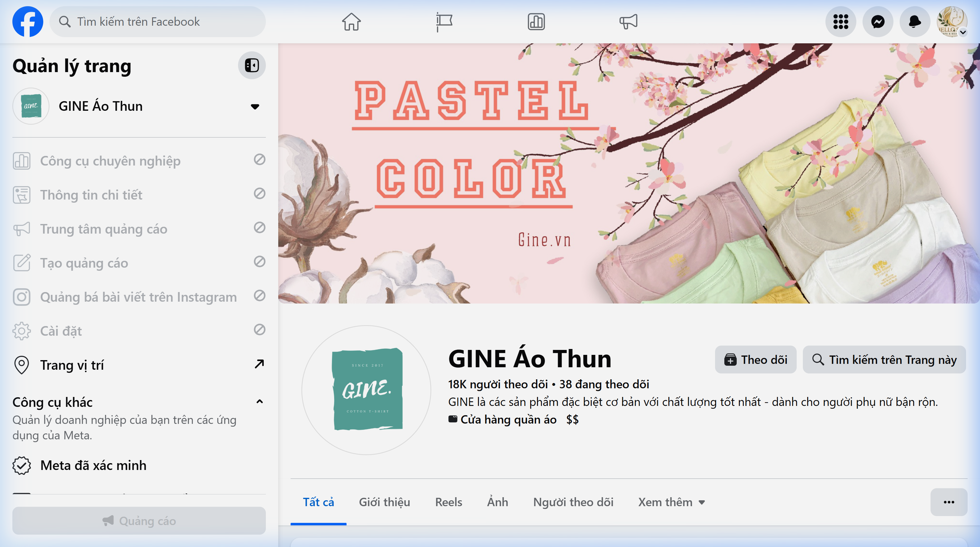
Task: Switch to Người theo dõi tab
Action: click(x=573, y=502)
